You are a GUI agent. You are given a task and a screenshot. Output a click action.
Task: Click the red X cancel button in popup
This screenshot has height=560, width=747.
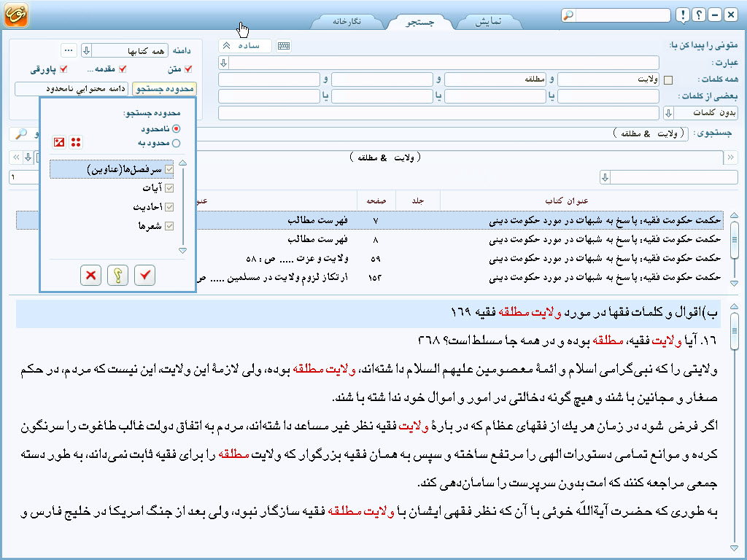coord(91,275)
